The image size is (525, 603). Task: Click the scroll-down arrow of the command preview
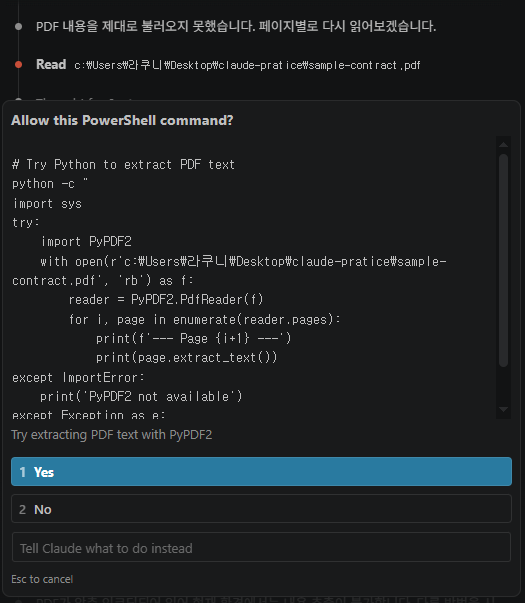click(x=503, y=410)
